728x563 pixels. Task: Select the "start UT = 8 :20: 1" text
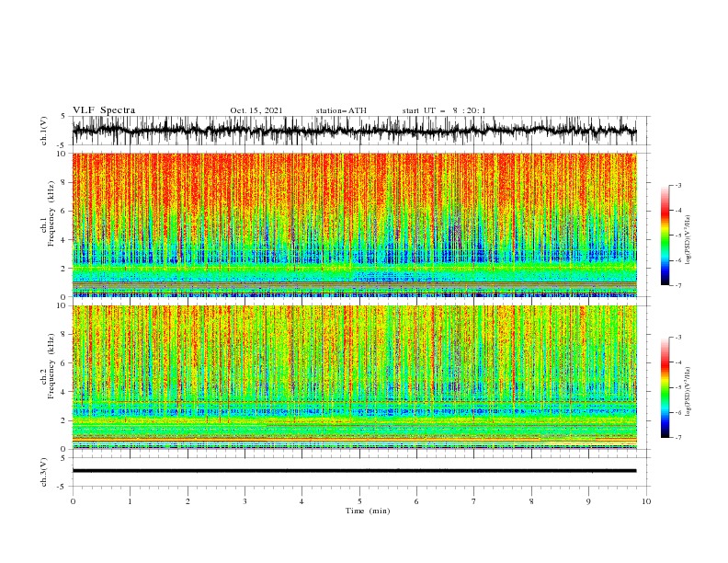(x=443, y=110)
